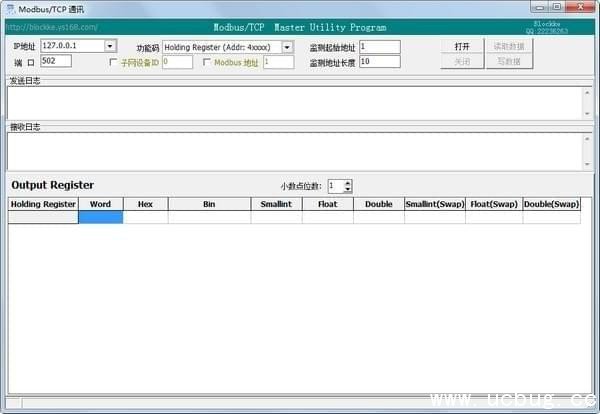Select the highlighted blue cell under Word
Screen dimensions: 600x414
pos(101,217)
